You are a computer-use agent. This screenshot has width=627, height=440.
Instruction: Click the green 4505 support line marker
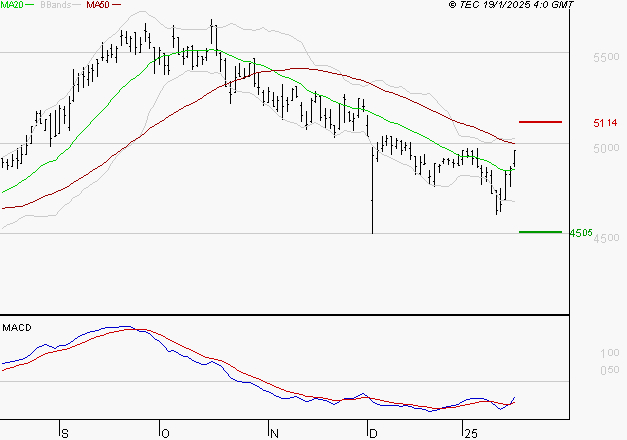coord(540,232)
